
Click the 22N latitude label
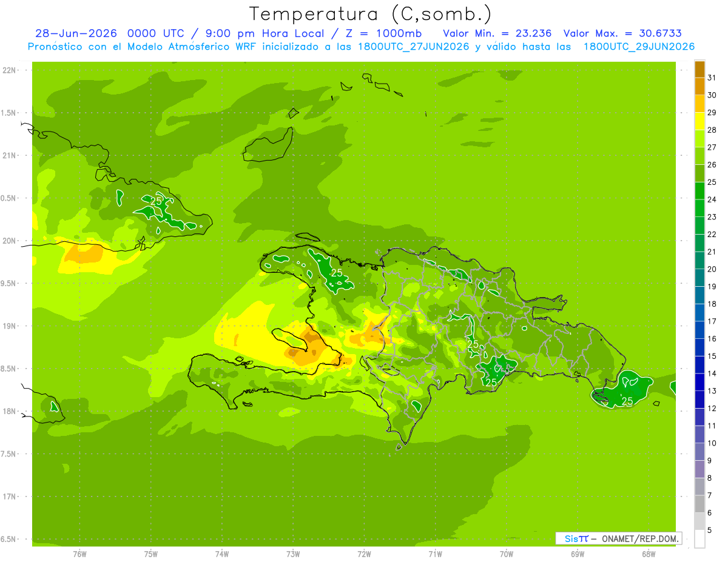(10, 70)
